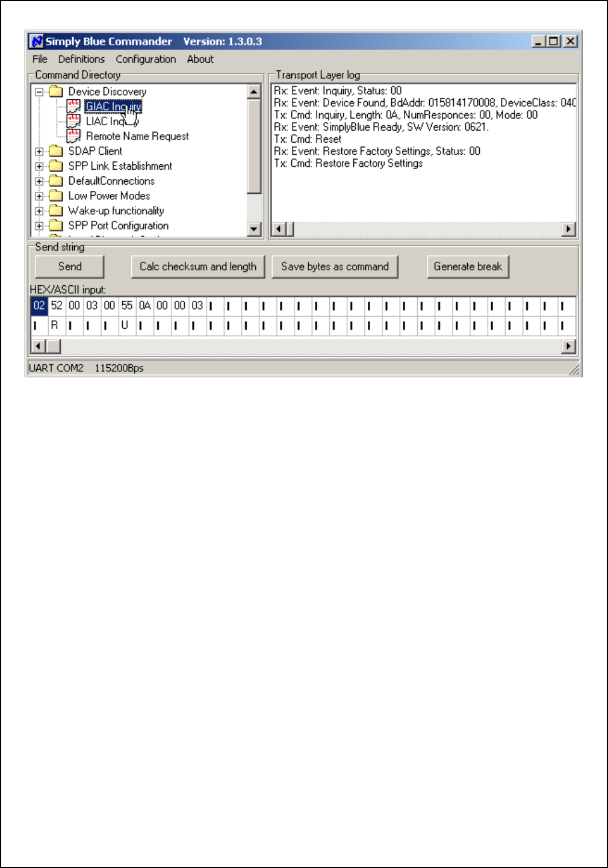Click the window resize grip in status bar
The width and height of the screenshot is (608, 868).
coord(574,370)
